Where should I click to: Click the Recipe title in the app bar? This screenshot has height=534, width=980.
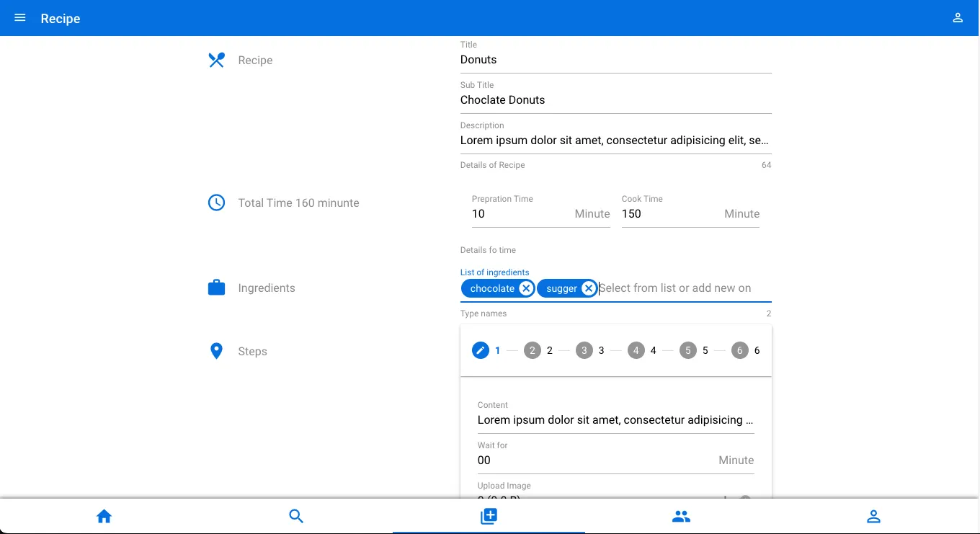(61, 19)
